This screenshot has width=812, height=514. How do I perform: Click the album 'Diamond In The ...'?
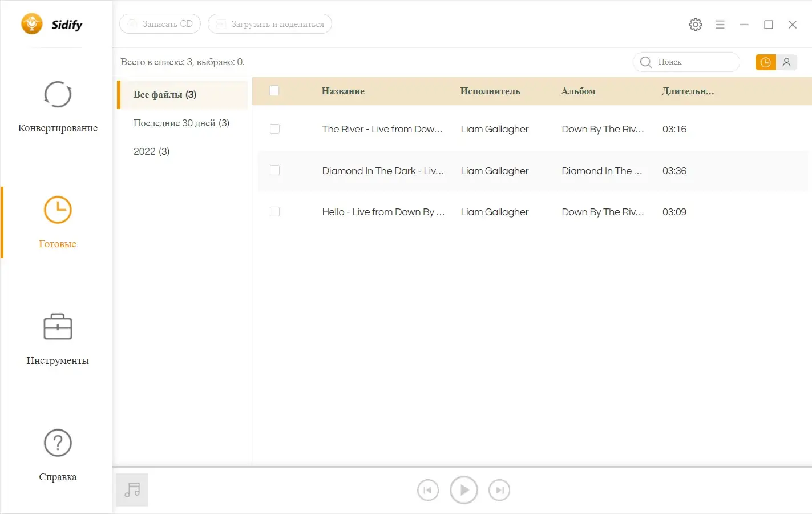click(x=602, y=171)
